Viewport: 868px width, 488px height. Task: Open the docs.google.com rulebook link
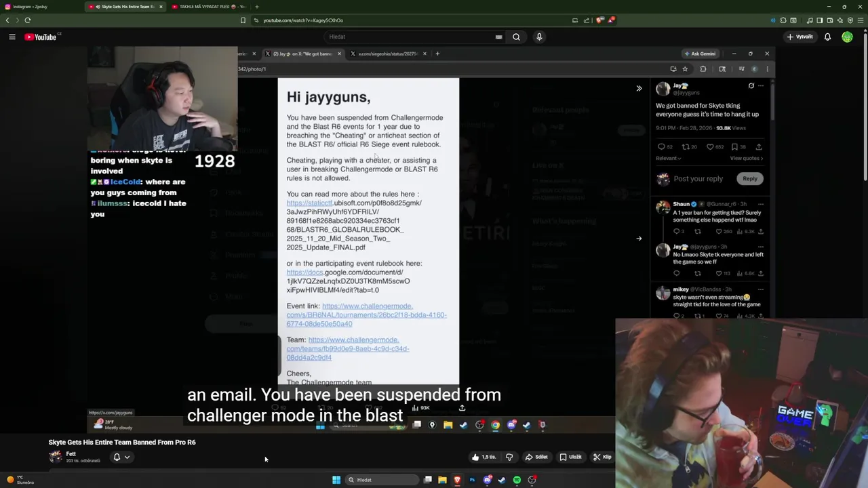pos(347,281)
